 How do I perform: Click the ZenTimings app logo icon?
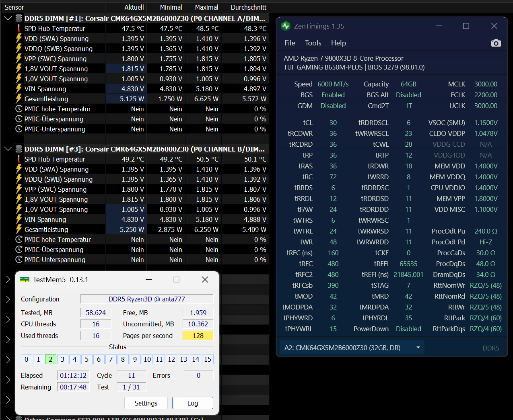pyautogui.click(x=286, y=26)
